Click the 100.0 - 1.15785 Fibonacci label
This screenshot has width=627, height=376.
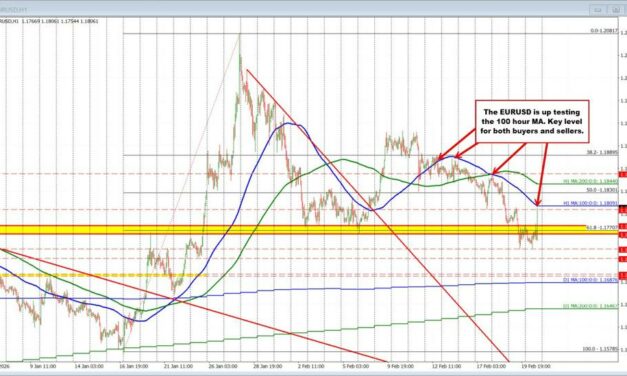tap(600, 349)
